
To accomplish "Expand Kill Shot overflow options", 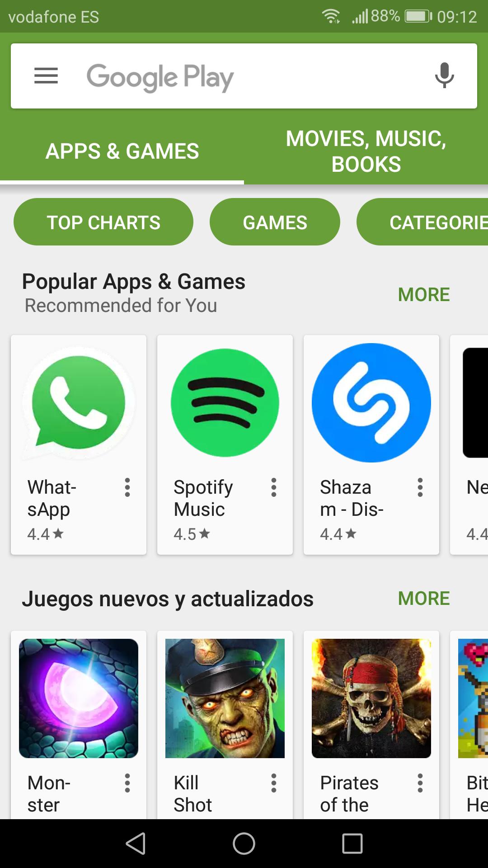I will (274, 783).
